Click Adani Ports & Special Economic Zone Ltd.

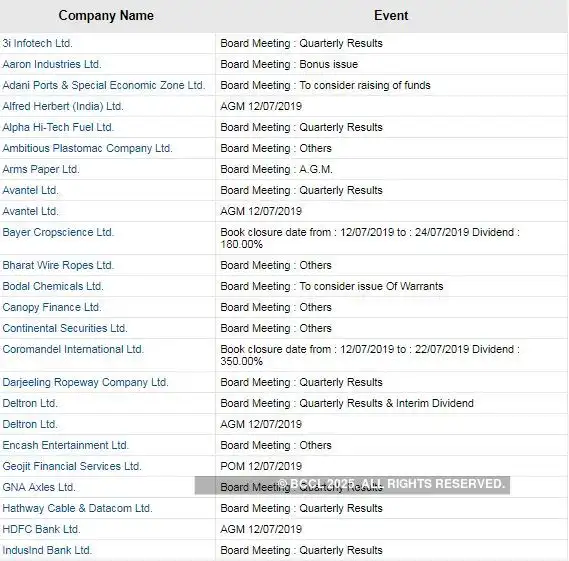pos(104,85)
